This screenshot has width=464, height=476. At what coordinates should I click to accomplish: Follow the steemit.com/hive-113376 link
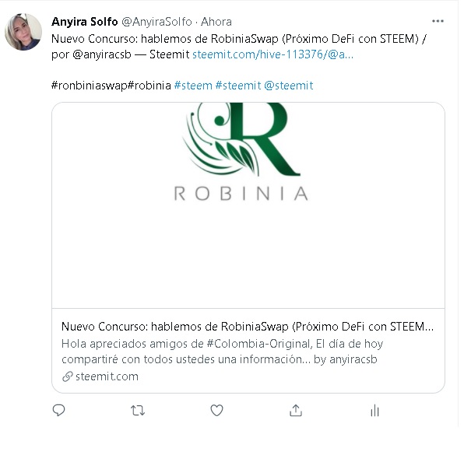coord(272,54)
